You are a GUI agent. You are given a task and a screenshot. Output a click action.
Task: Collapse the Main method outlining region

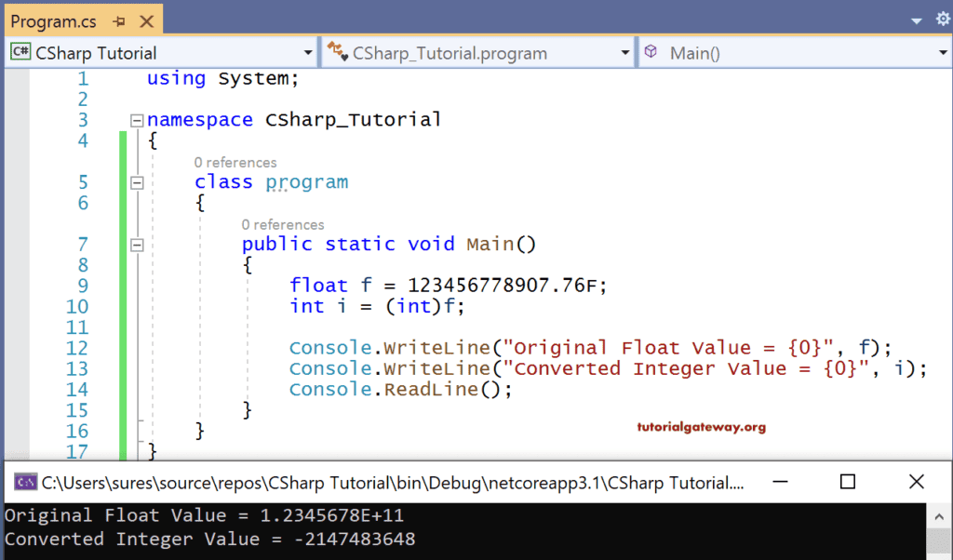click(x=136, y=244)
